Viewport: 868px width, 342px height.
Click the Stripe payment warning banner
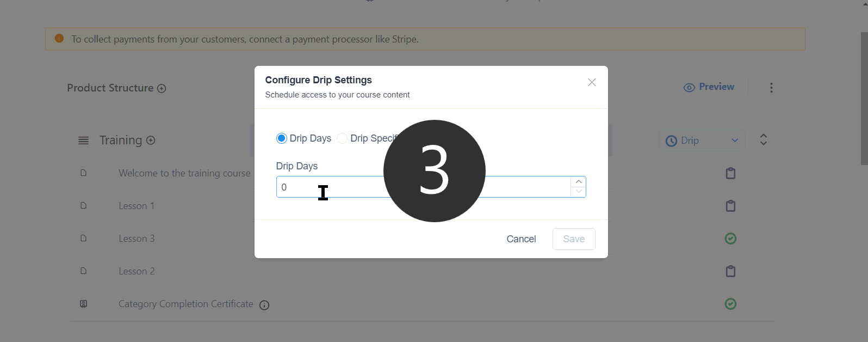click(425, 39)
